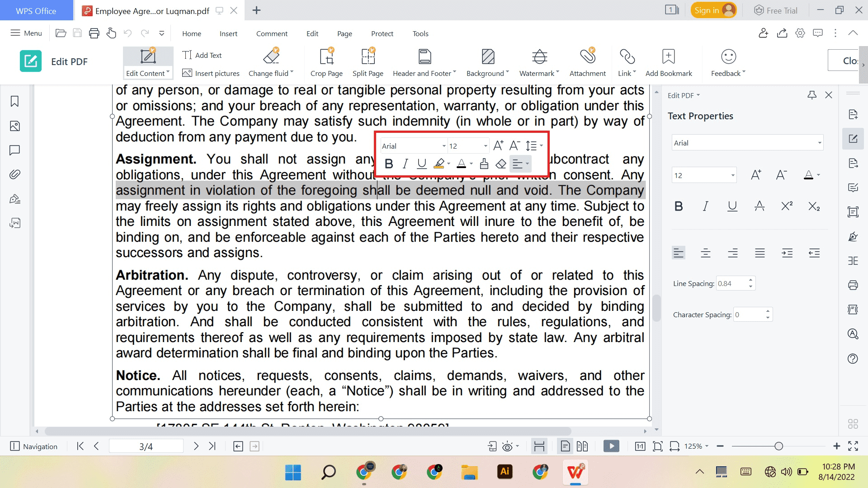Click the Free Trial button

click(x=776, y=10)
